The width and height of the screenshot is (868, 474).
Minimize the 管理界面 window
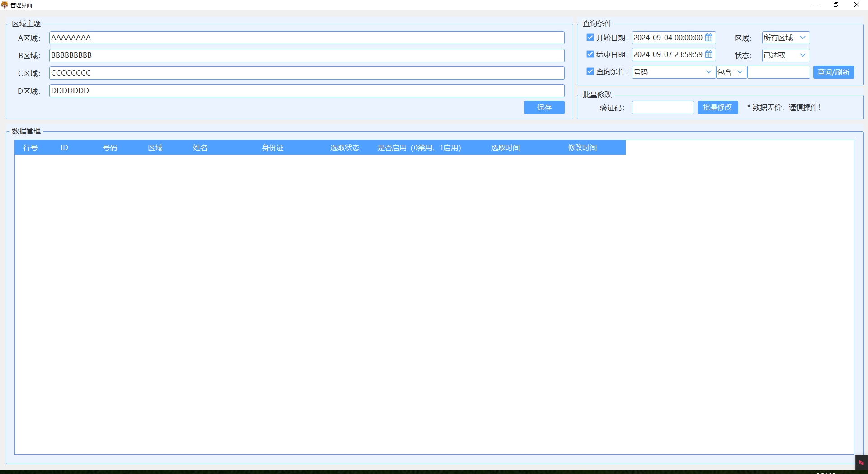(816, 5)
